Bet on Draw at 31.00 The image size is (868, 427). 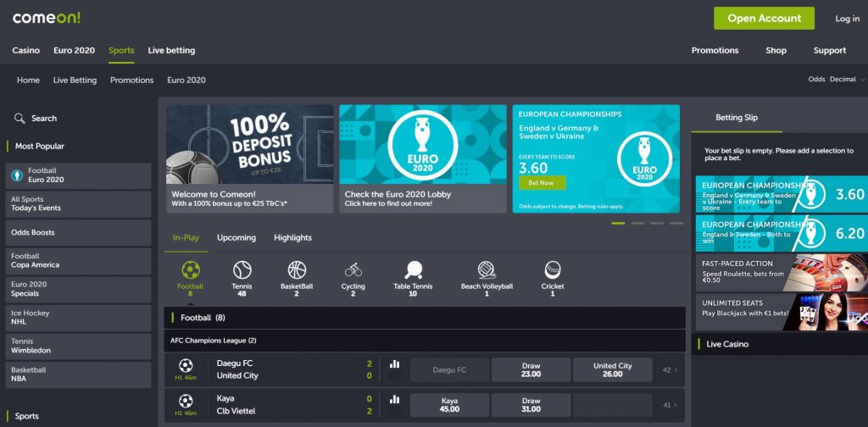531,405
